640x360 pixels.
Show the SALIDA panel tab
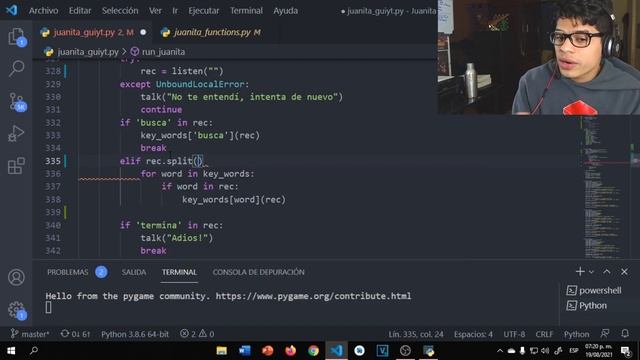tap(133, 272)
